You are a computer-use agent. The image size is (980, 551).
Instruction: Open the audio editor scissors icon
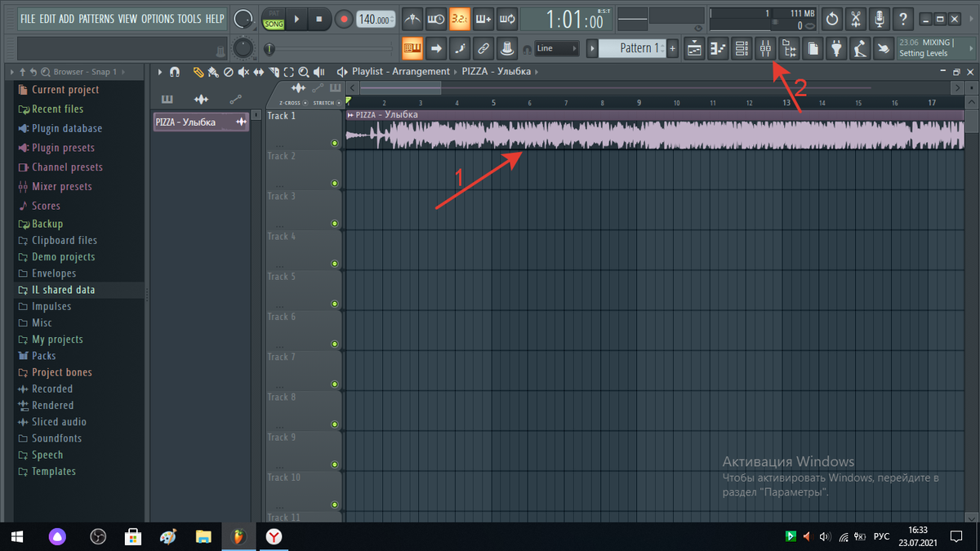[x=856, y=19]
